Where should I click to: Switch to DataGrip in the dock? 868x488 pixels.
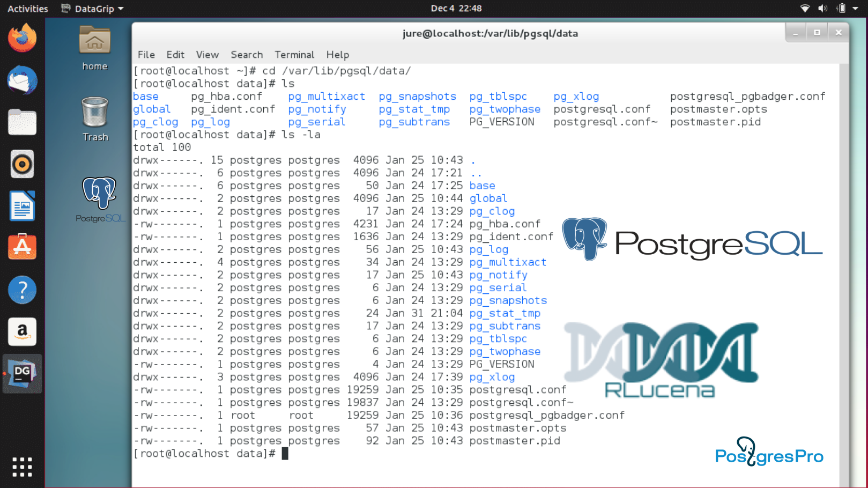(x=22, y=374)
